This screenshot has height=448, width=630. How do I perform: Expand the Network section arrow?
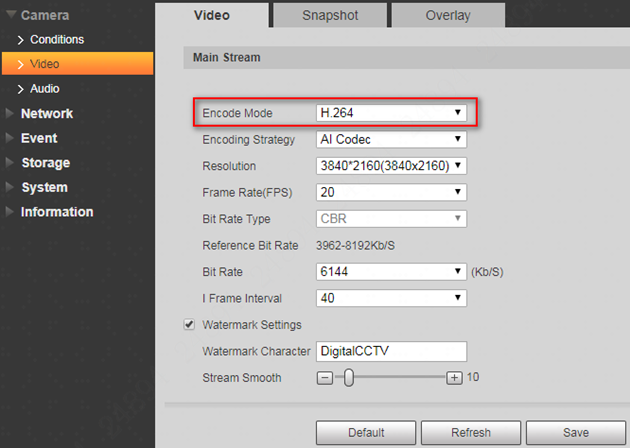[10, 114]
